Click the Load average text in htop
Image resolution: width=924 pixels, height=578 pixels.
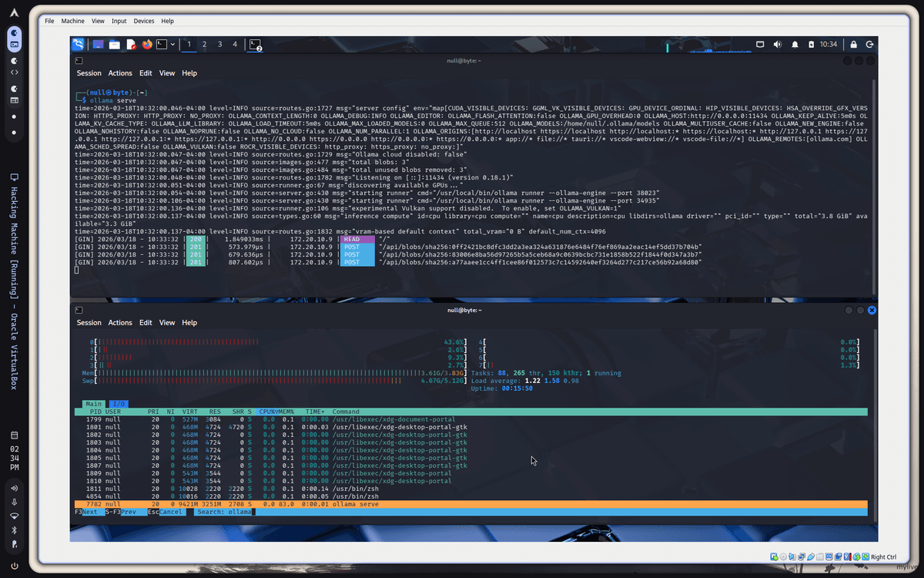527,381
